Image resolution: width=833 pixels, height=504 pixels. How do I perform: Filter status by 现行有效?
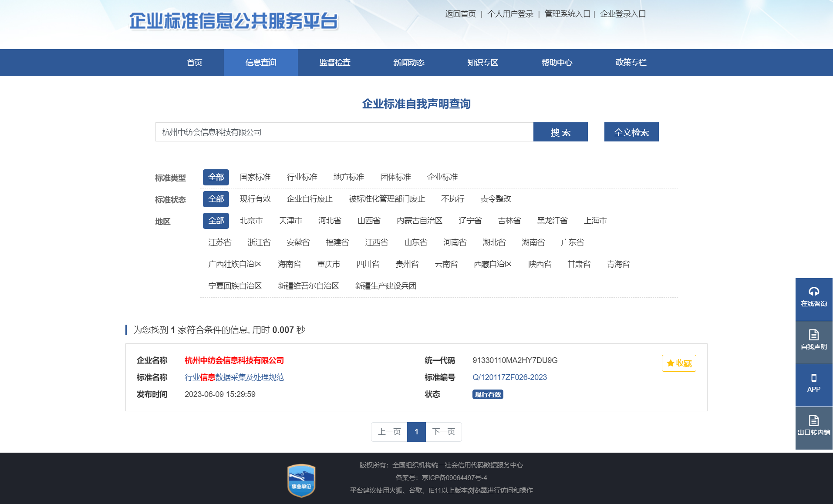[x=255, y=199]
